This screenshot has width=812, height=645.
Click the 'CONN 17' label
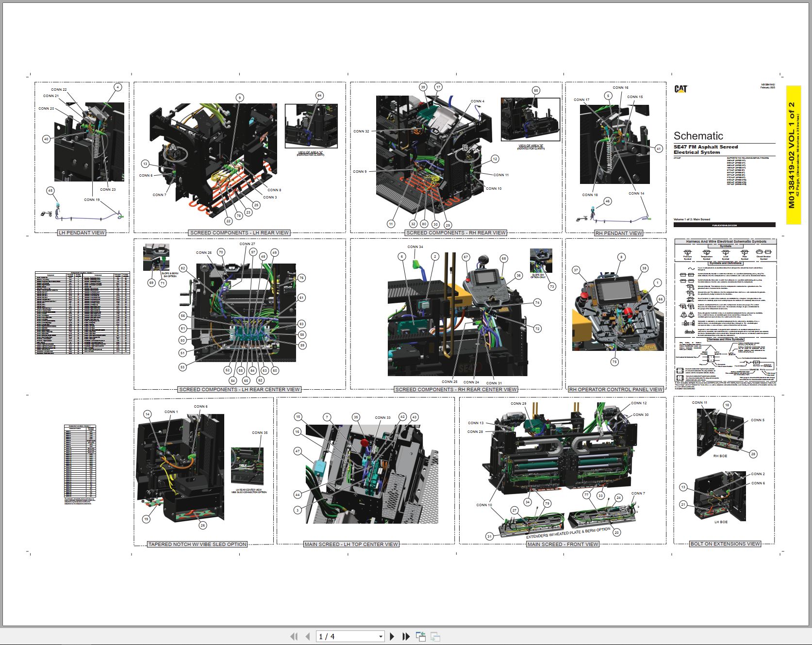[581, 100]
